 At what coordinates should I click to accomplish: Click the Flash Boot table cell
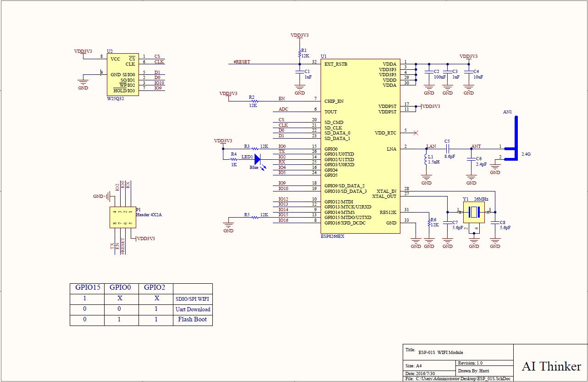pos(193,320)
